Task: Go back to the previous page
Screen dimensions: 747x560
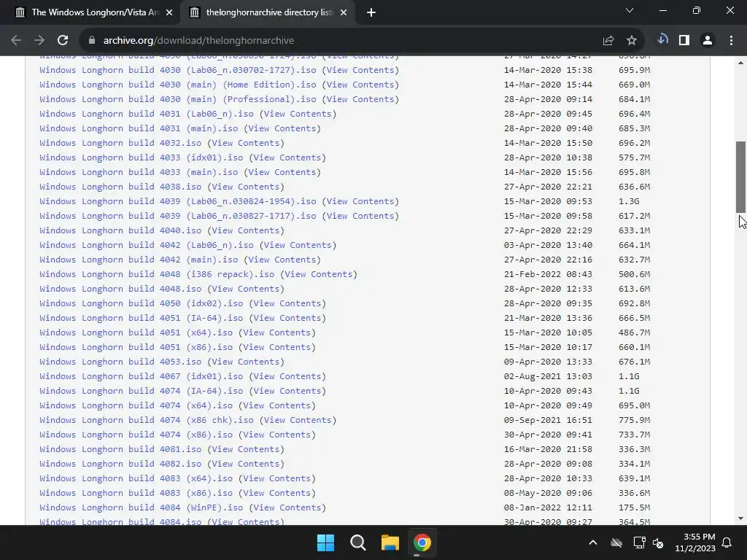Action: [16, 41]
